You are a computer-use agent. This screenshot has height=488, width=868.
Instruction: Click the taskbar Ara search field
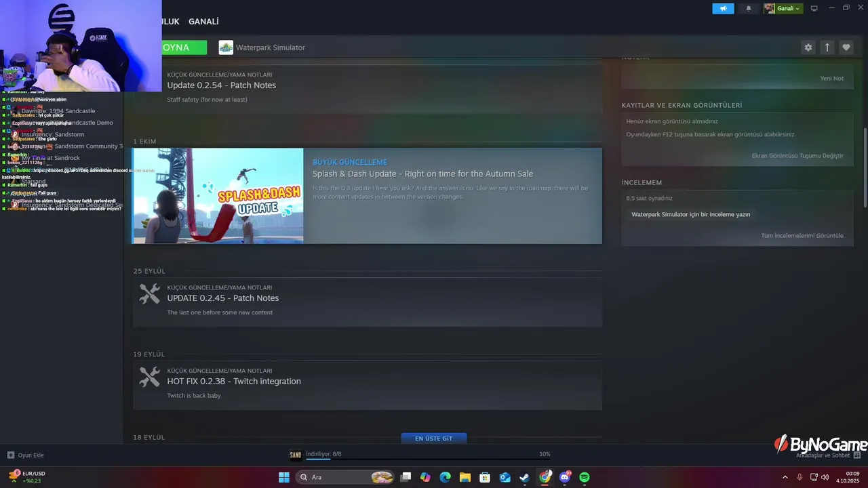[x=347, y=477]
